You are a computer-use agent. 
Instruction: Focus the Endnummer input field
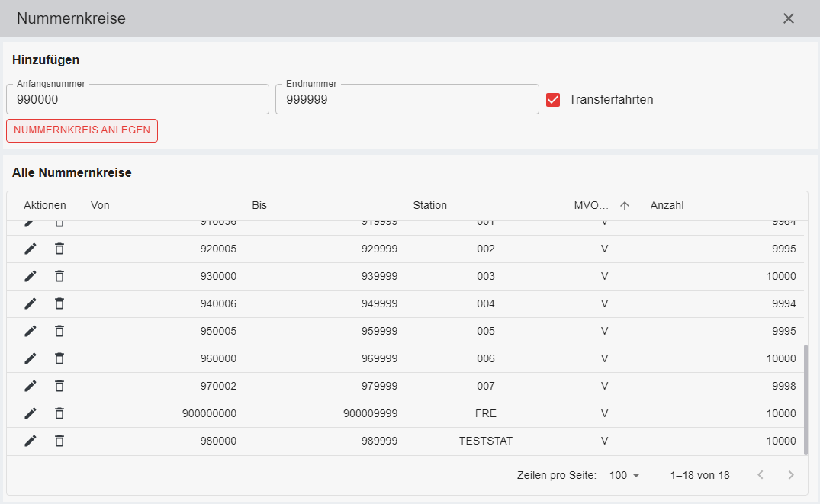click(x=407, y=99)
